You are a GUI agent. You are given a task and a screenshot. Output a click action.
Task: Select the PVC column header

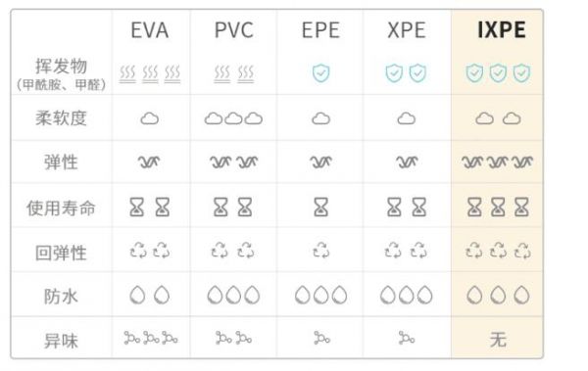(x=234, y=30)
